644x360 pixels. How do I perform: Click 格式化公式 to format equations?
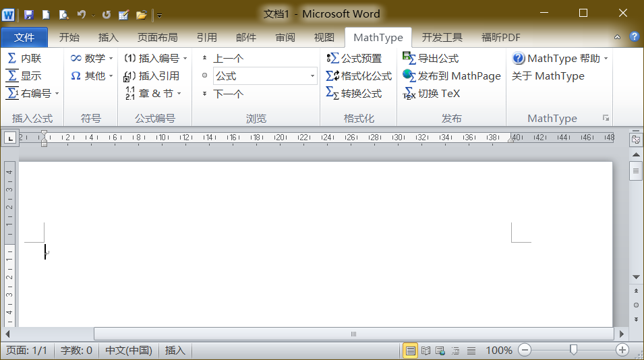click(359, 76)
